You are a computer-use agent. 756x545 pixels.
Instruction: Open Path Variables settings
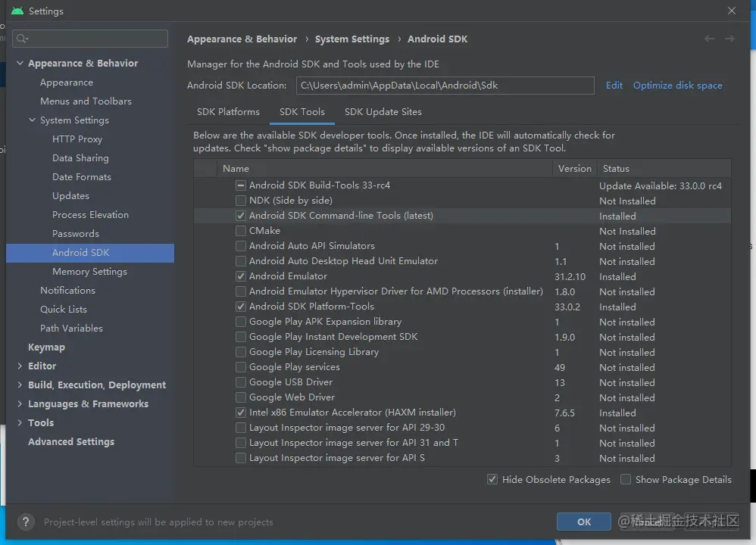pyautogui.click(x=71, y=329)
